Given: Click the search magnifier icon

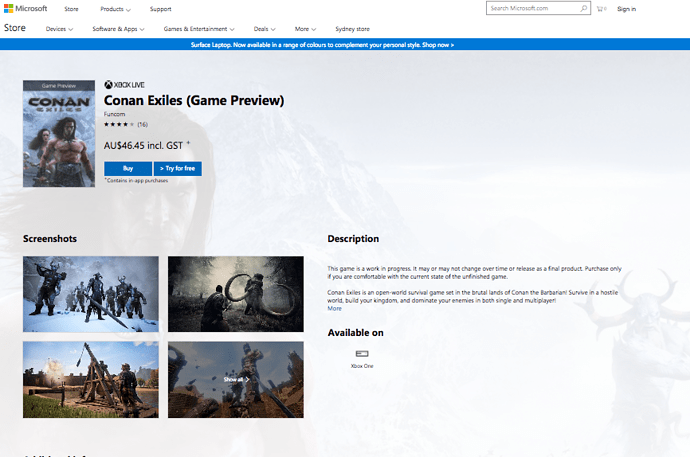Looking at the screenshot, I should click(x=584, y=8).
